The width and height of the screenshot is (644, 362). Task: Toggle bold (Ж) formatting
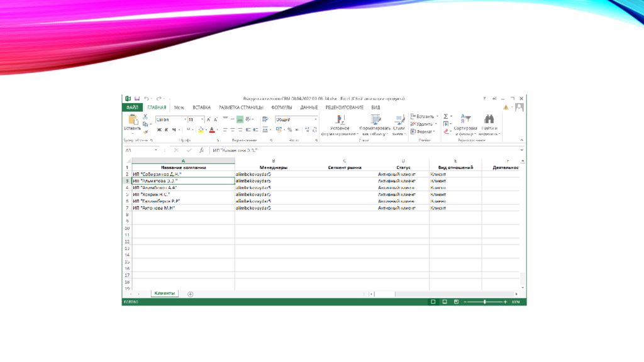tap(159, 130)
